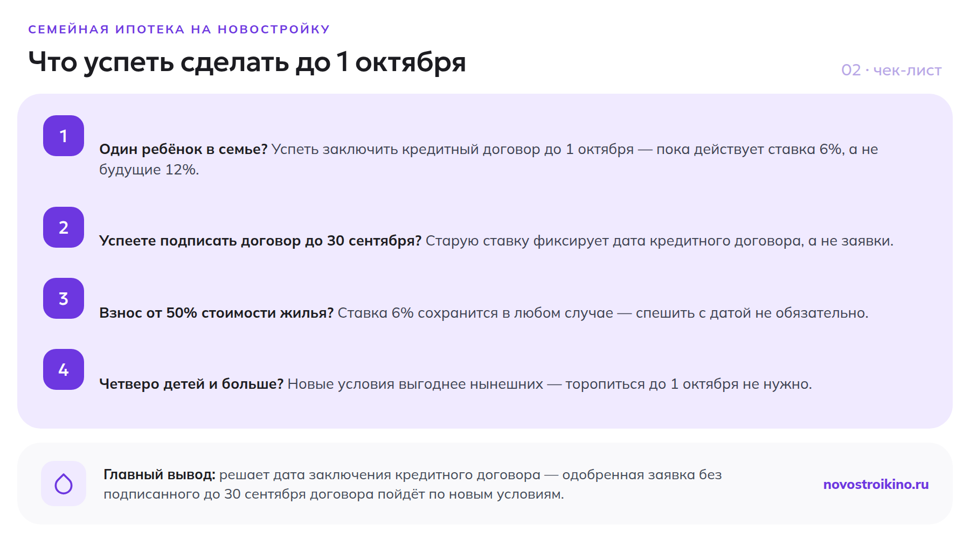Click the sentence Ставка 6% сохранится в любом случае
970x560 pixels.
(x=475, y=313)
